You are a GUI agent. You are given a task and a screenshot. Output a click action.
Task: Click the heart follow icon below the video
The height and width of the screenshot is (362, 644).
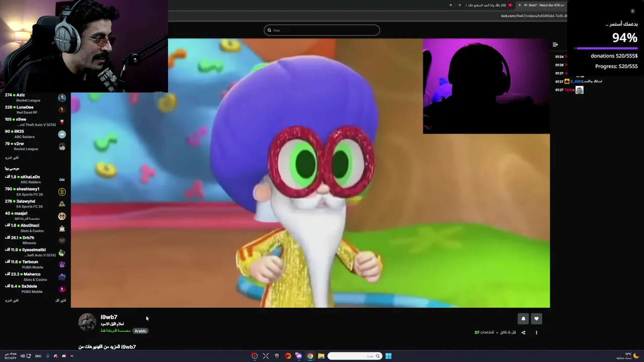[x=536, y=319]
